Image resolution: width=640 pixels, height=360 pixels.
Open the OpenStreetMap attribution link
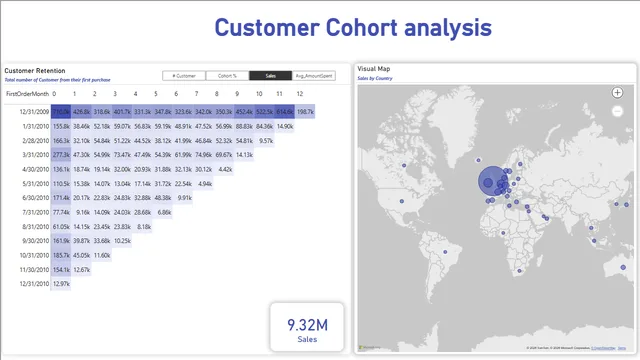(x=603, y=348)
